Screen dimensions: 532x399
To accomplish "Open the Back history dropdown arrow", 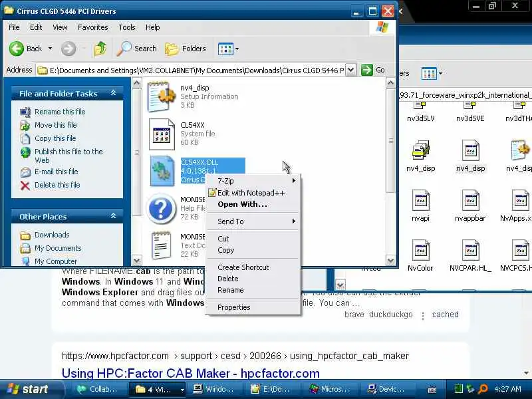I will pos(51,49).
